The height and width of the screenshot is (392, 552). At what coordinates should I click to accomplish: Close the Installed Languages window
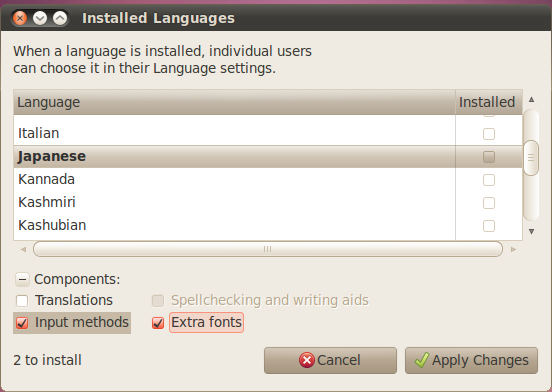click(x=20, y=18)
